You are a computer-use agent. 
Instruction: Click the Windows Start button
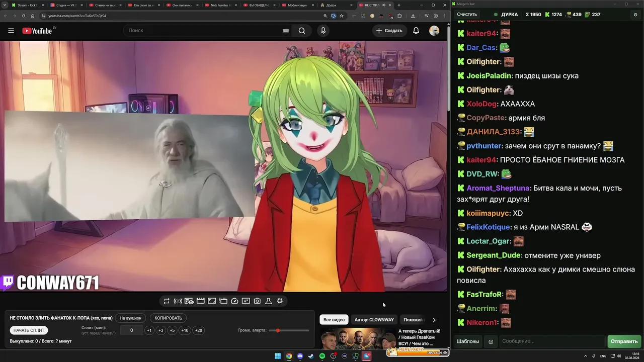(278, 356)
